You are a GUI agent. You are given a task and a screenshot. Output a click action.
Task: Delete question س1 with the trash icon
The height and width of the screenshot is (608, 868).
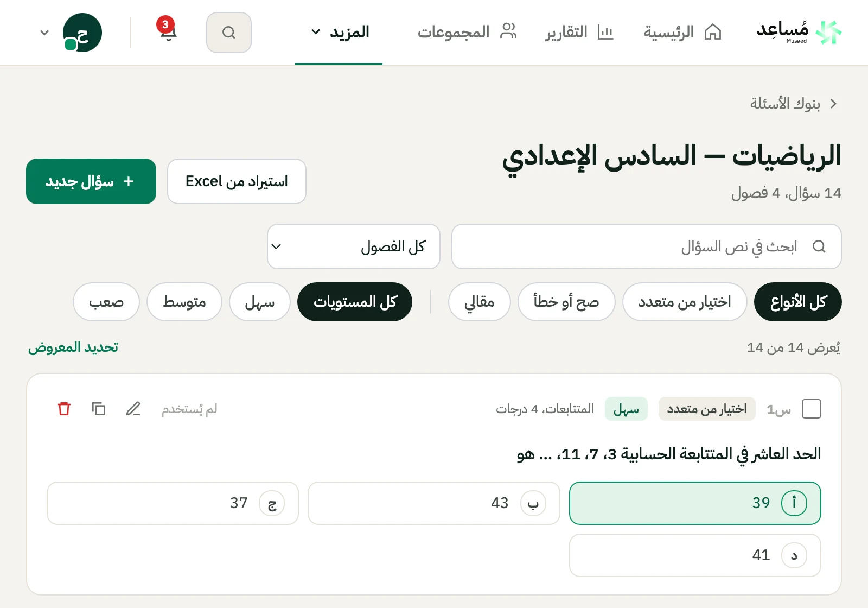[x=64, y=409]
